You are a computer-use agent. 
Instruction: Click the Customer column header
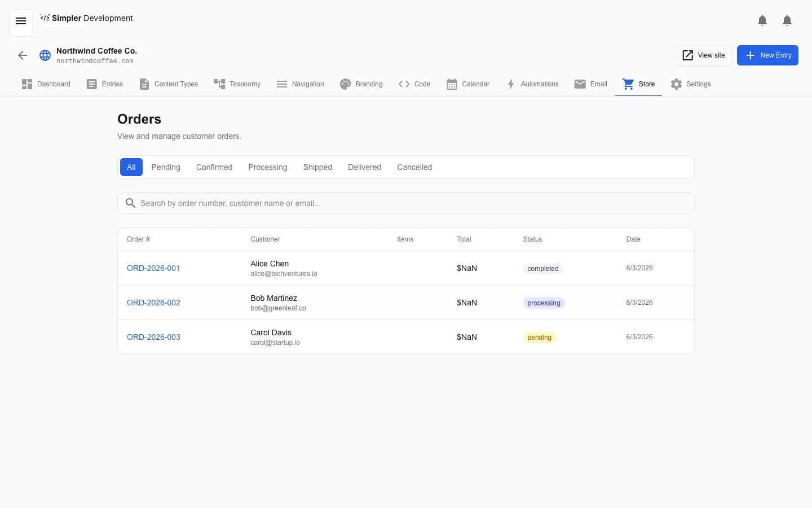(x=265, y=239)
